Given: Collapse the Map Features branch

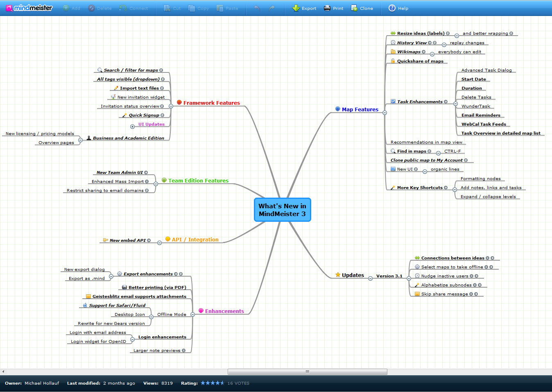Looking at the screenshot, I should click(x=385, y=113).
